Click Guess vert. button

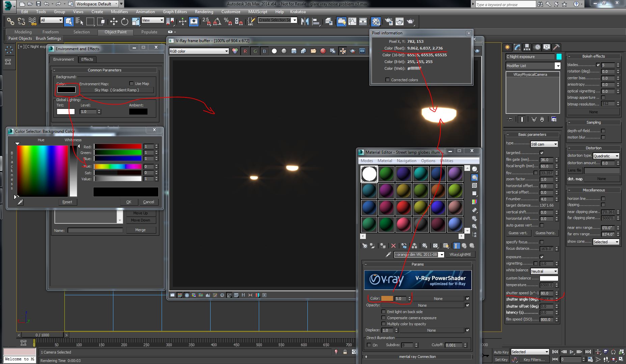coord(518,233)
